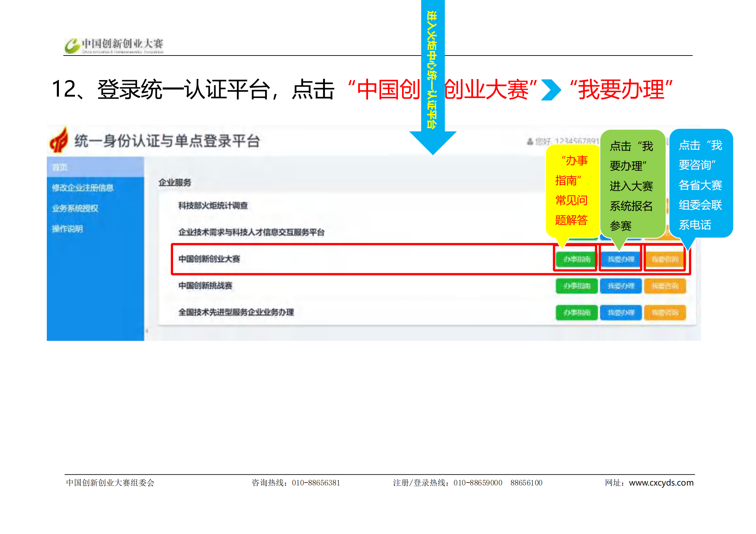This screenshot has height=534, width=756.
Task: Open 业务系统授权 sidebar item
Action: (x=75, y=208)
